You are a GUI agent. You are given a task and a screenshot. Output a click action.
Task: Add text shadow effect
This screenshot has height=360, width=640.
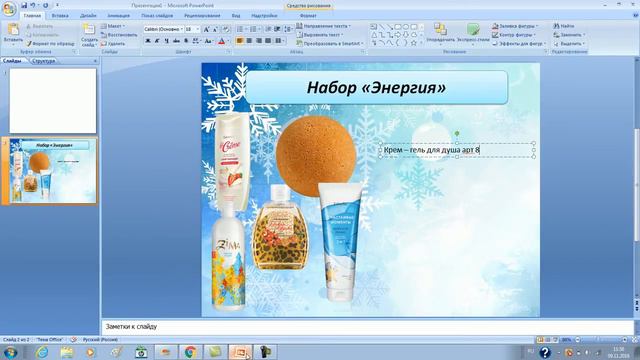click(186, 41)
